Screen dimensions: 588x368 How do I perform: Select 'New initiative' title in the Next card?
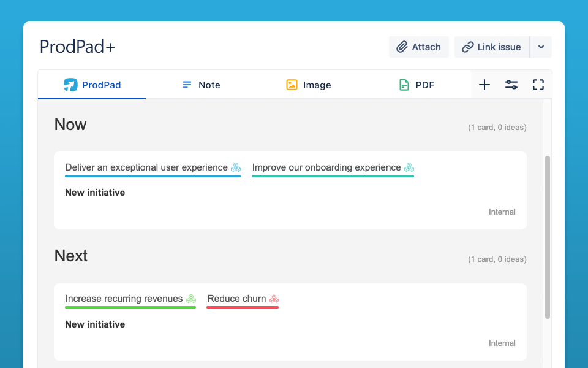[x=95, y=324]
